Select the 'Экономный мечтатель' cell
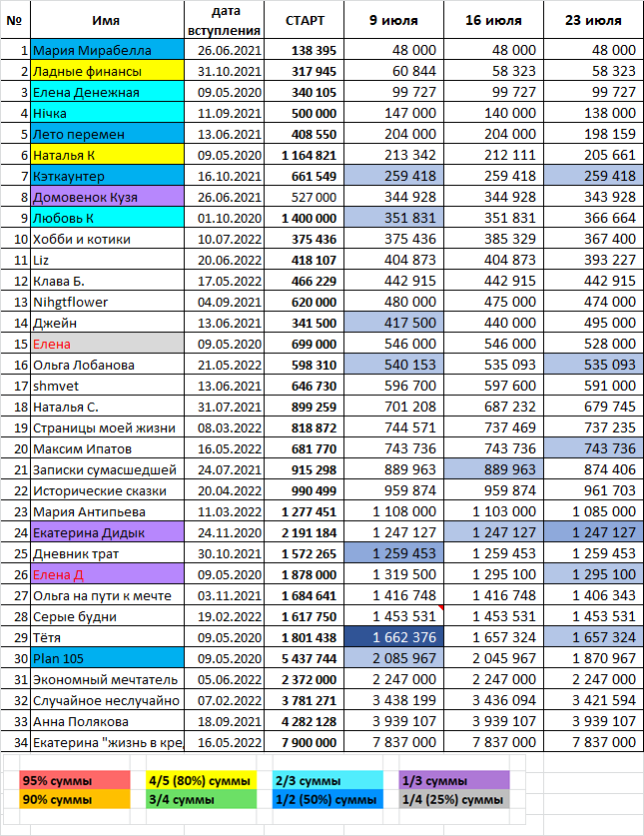The height and width of the screenshot is (836, 644). tap(107, 679)
